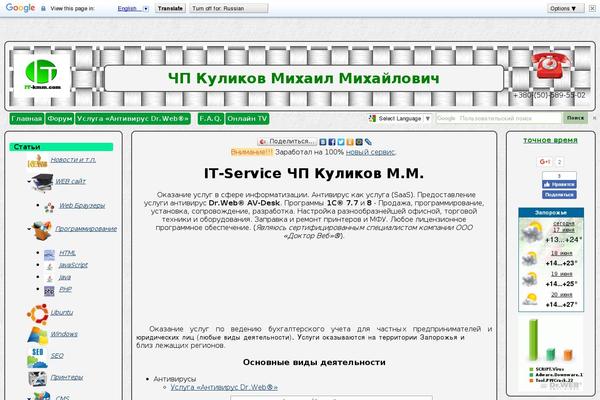
Task: Open the Web Браузеры text link
Action: click(x=82, y=206)
